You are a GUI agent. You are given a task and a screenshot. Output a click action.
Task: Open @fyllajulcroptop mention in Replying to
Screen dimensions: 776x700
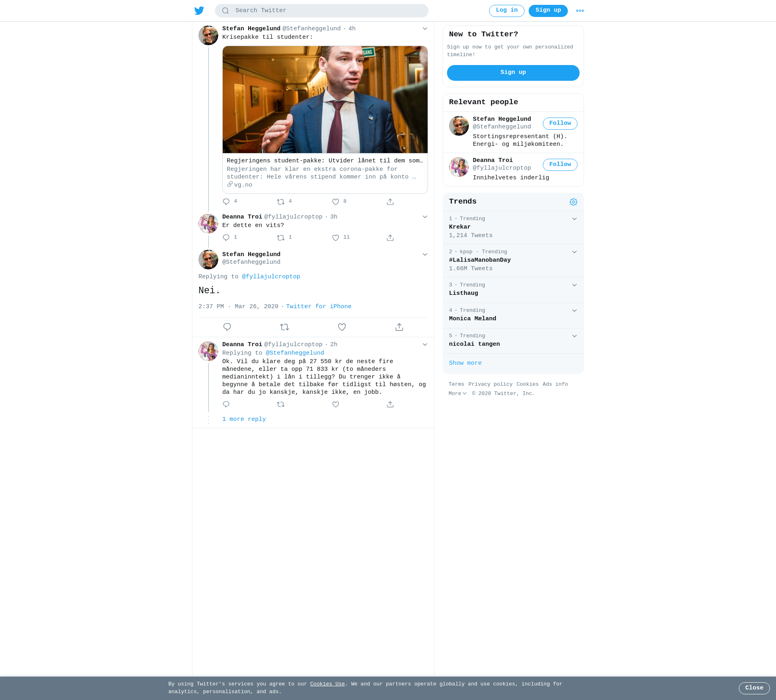coord(271,277)
